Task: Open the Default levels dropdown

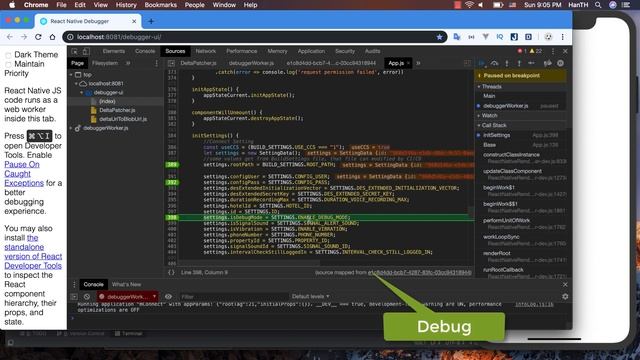Action: click(x=310, y=296)
